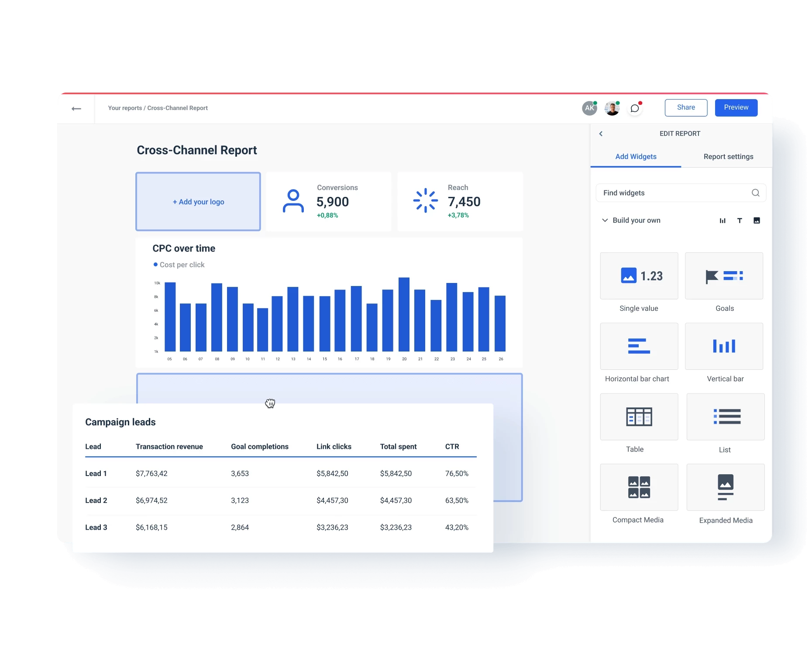Screen dimensions: 812x648
Task: Collapse the Edit Report panel chevron
Action: (x=601, y=134)
